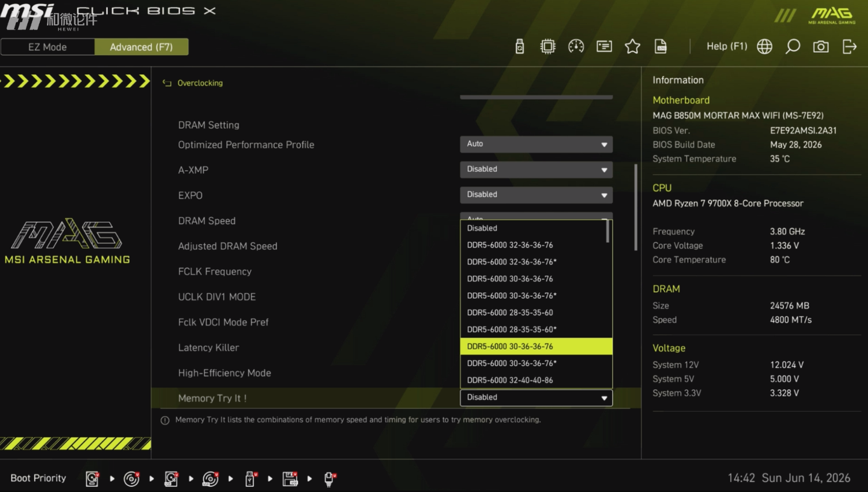
Task: Select the USB hard disk boot icon
Action: [x=171, y=479]
